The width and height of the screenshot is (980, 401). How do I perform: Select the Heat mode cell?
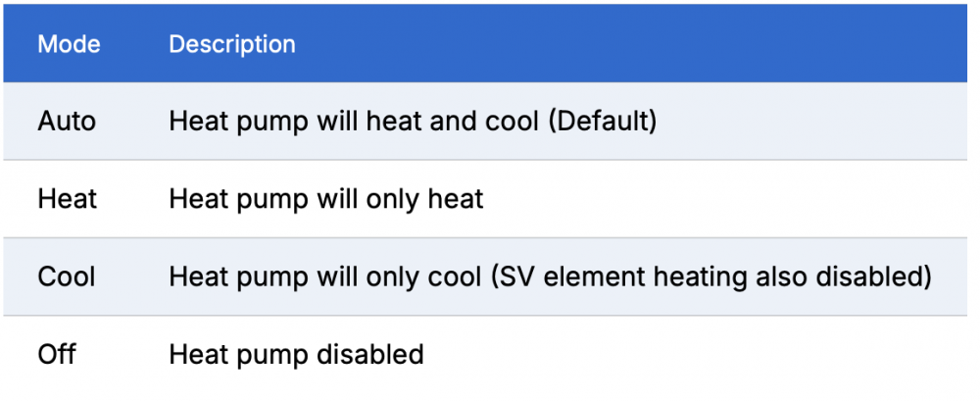coord(68,199)
